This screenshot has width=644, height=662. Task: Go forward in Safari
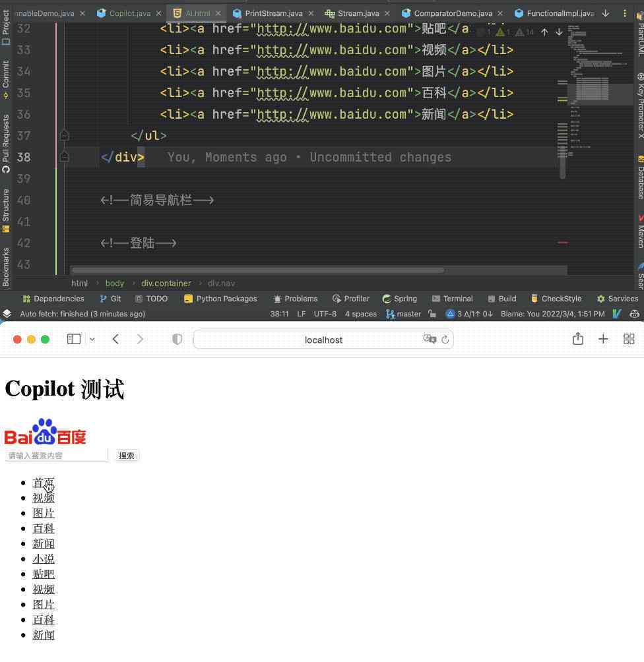141,339
